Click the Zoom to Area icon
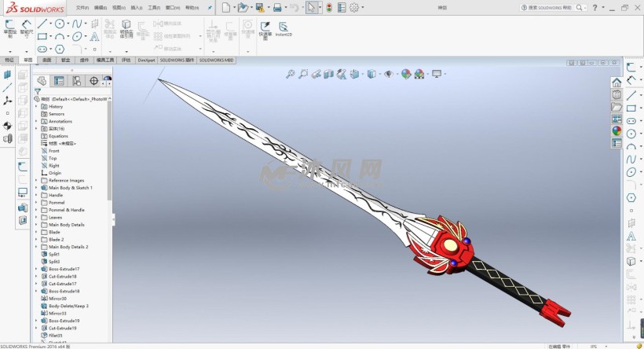Screen dimensions: 644x349 (x=303, y=74)
